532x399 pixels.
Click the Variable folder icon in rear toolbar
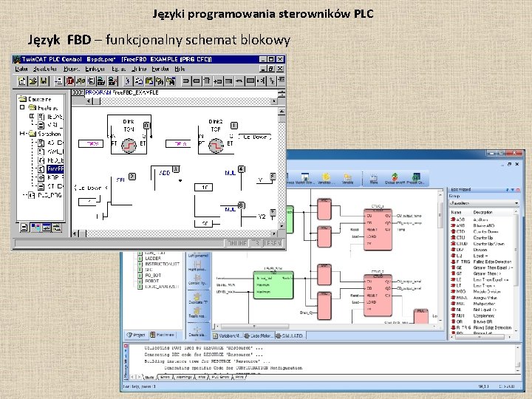coord(347,179)
